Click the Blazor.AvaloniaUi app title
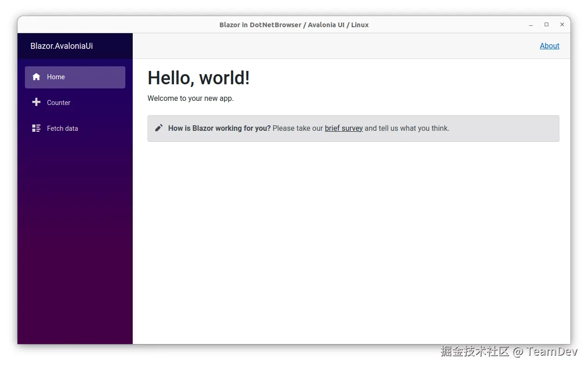Screen dimensions: 588x368 click(x=61, y=46)
